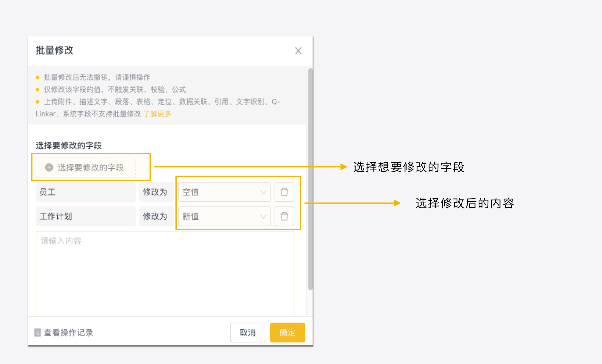
Task: Click the 员工 field name box
Action: (x=86, y=192)
